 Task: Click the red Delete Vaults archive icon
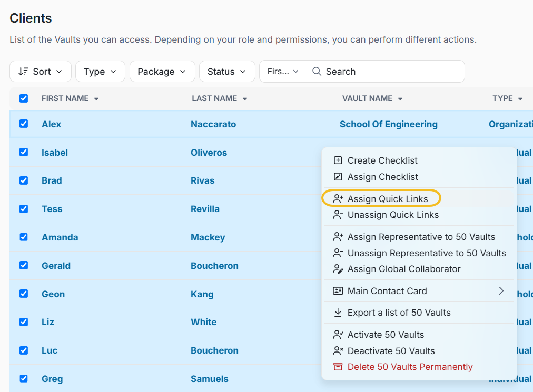[x=338, y=367]
